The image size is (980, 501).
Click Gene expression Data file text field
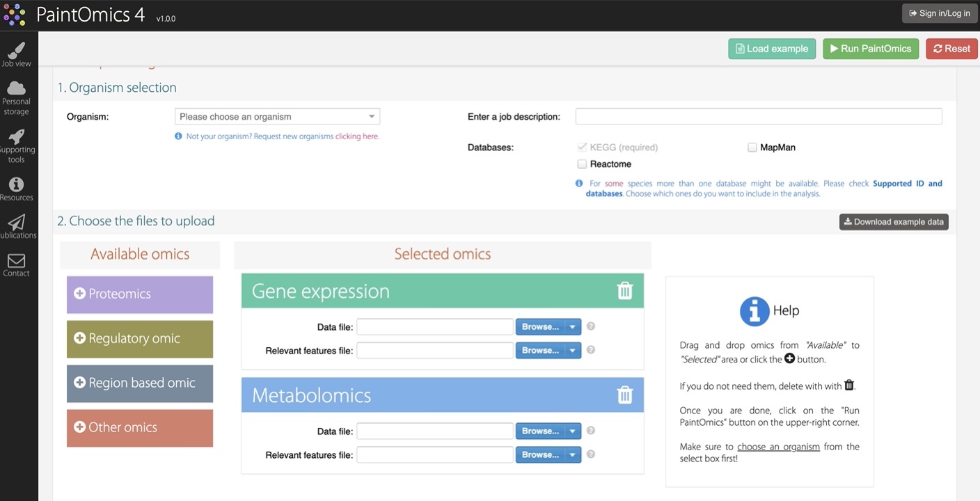pos(435,327)
